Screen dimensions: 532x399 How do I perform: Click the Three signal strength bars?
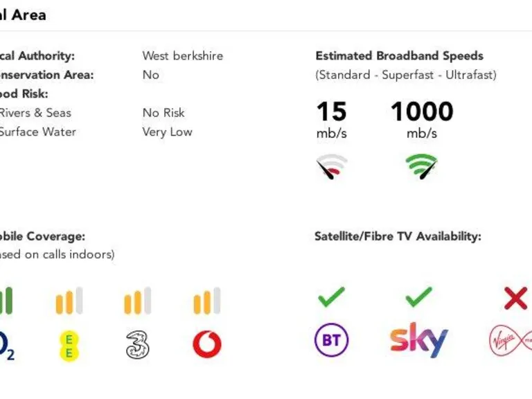click(x=138, y=301)
